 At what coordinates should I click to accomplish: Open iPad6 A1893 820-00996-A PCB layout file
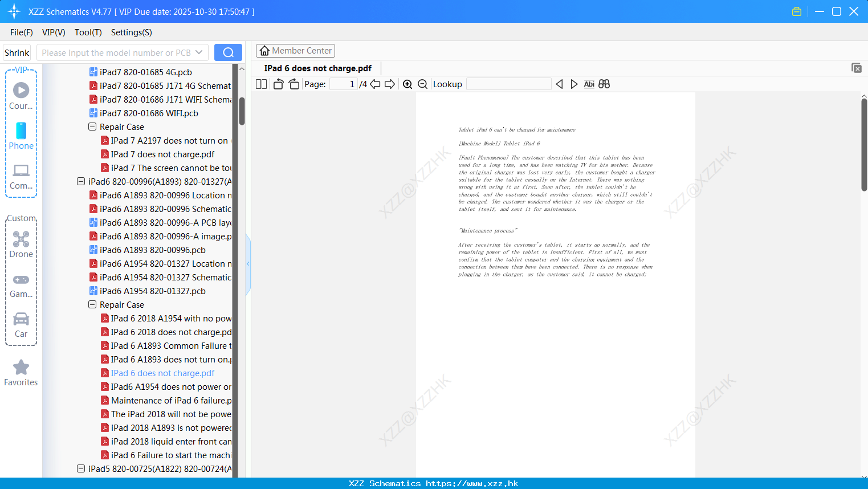160,223
